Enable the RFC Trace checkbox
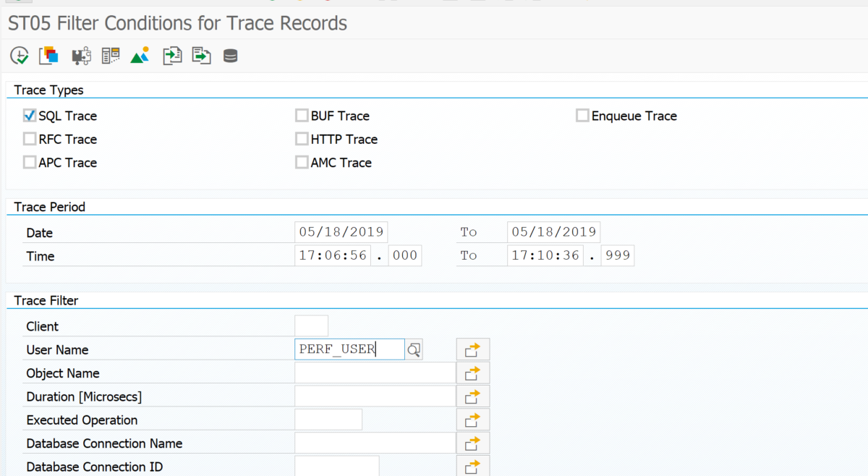This screenshot has height=476, width=868. pos(29,138)
